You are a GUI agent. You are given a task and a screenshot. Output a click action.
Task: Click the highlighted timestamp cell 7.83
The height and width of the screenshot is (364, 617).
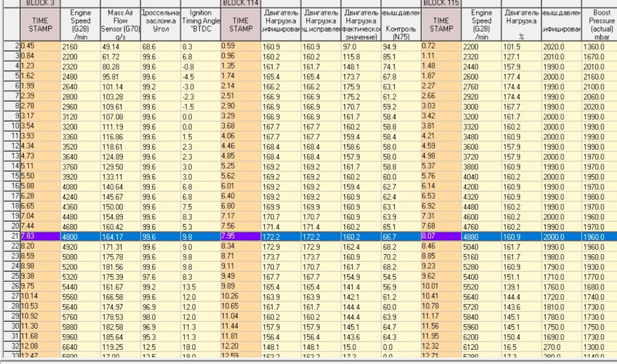click(x=40, y=237)
